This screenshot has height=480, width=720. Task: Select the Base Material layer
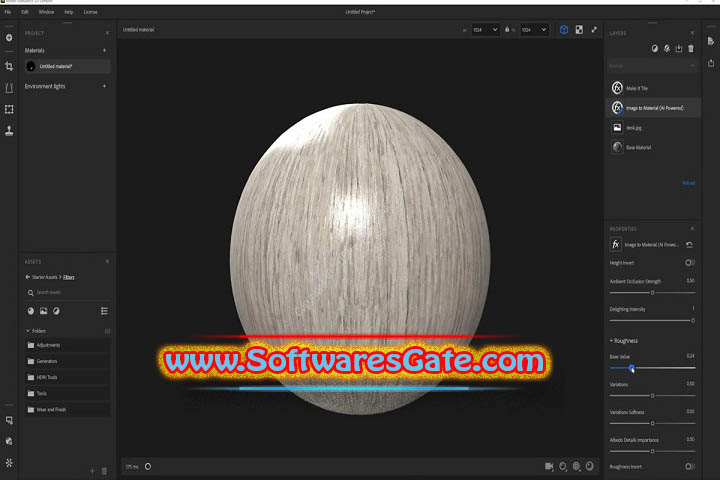(654, 147)
